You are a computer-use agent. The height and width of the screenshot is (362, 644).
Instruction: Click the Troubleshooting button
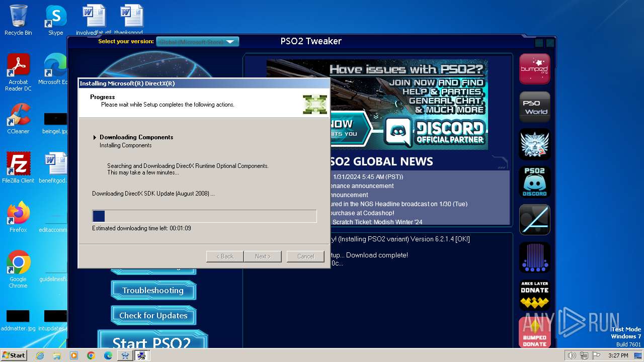153,290
